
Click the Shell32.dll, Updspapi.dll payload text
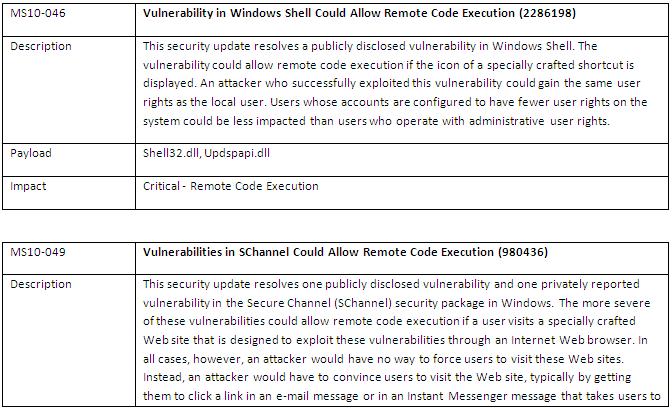point(206,153)
